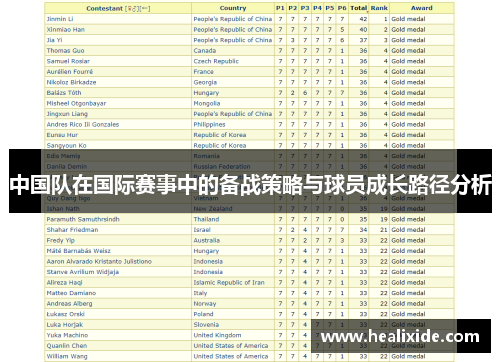Open contestant William Wang
This screenshot has width=500, height=362.
coord(67,356)
